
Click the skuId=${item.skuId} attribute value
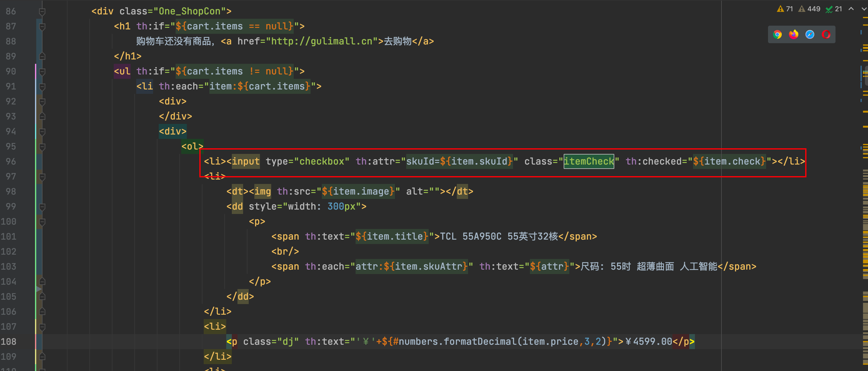pyautogui.click(x=459, y=161)
